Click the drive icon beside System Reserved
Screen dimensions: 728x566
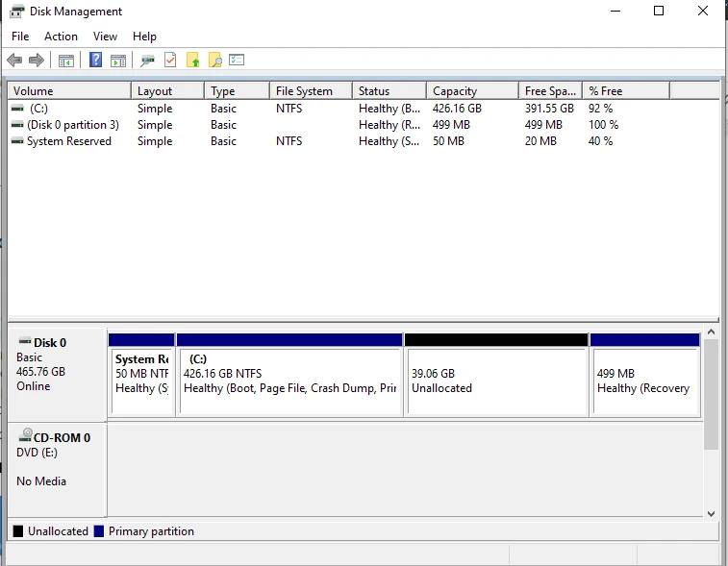point(17,140)
